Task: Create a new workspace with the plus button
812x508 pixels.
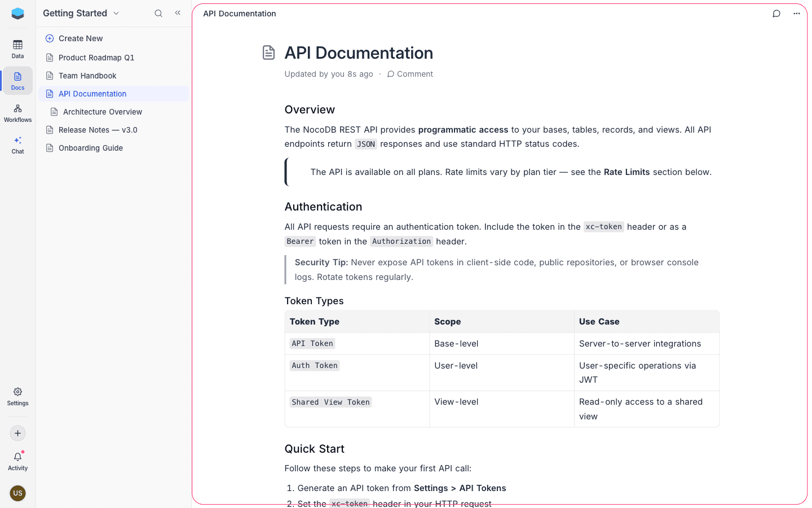Action: pyautogui.click(x=17, y=433)
